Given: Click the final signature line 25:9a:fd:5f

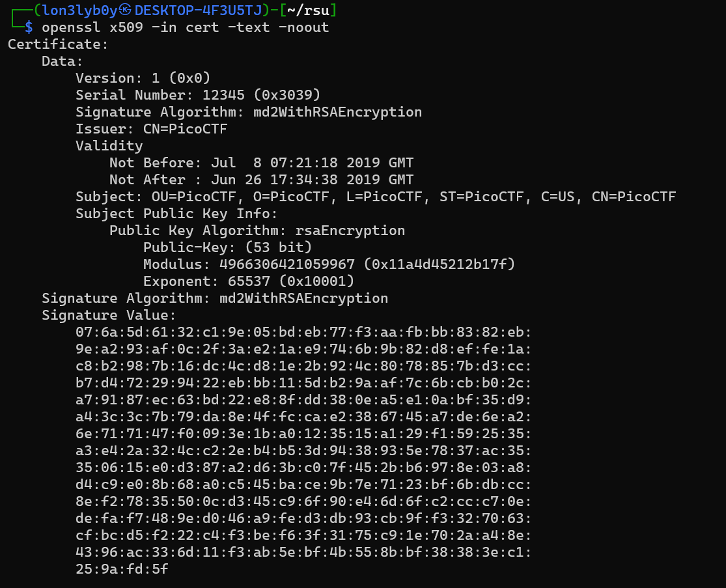Looking at the screenshot, I should 122,569.
